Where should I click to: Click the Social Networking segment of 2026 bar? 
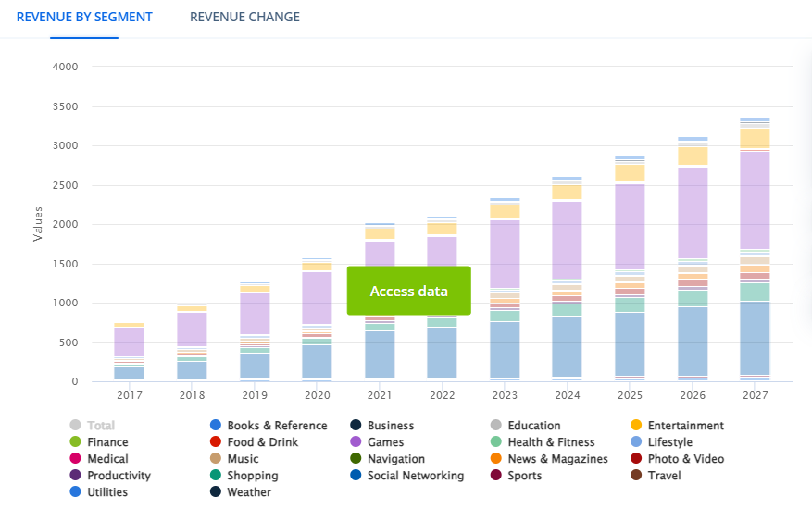693,341
